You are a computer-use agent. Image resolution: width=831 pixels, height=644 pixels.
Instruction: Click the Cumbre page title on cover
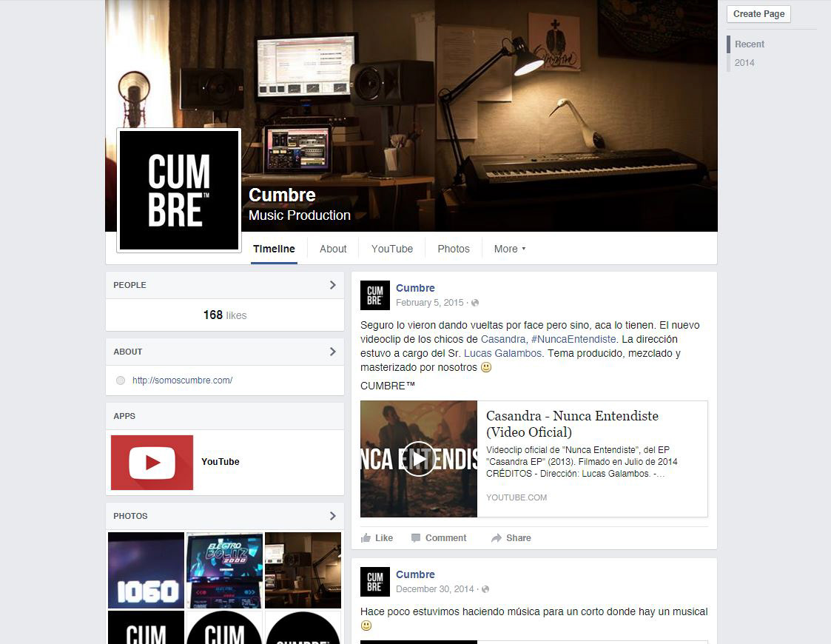282,195
